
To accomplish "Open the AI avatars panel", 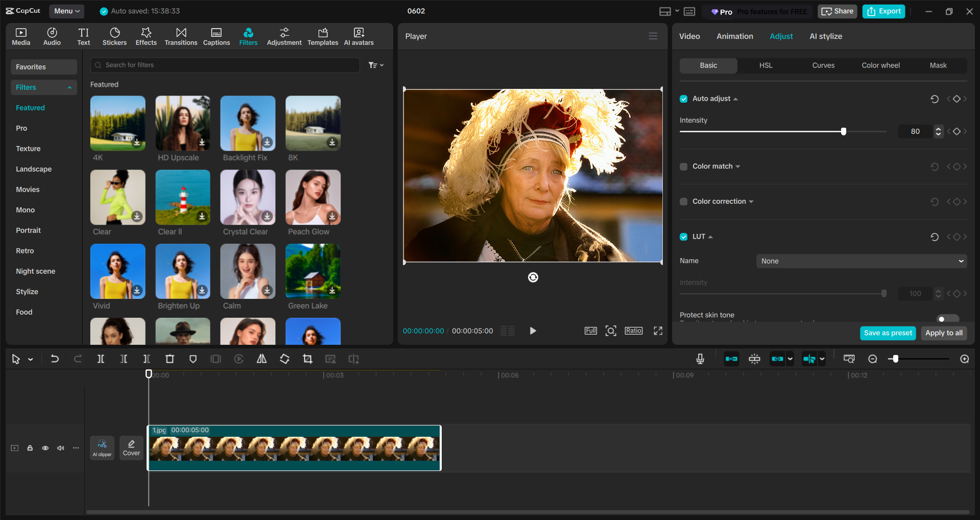I will tap(358, 36).
